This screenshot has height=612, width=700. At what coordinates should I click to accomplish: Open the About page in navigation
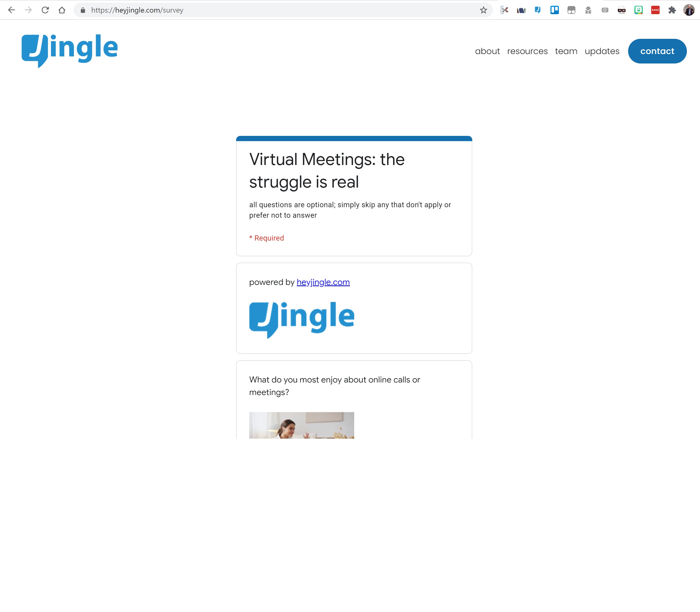click(x=487, y=51)
